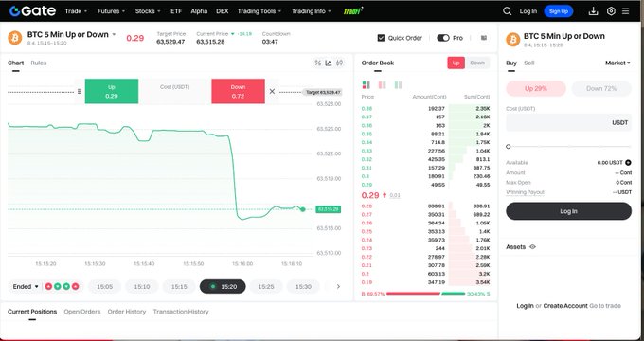Switch to the Rules tab
This screenshot has width=644, height=341.
tap(39, 63)
